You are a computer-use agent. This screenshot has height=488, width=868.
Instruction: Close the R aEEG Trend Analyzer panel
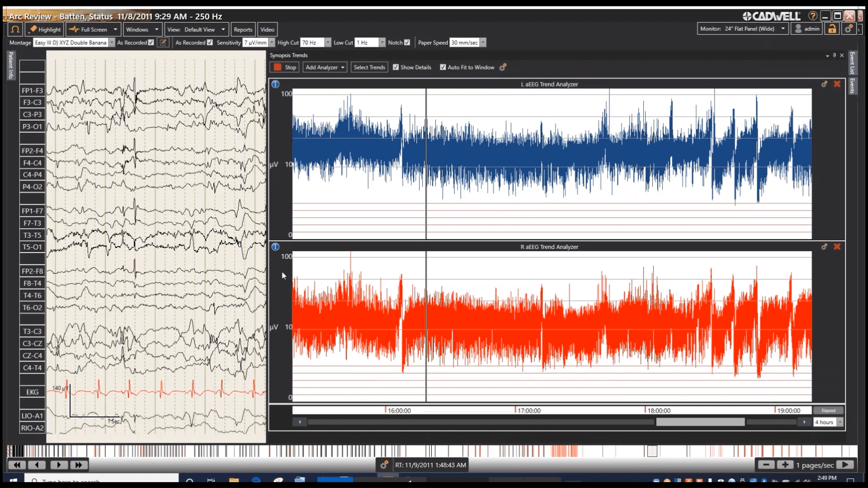click(x=837, y=247)
